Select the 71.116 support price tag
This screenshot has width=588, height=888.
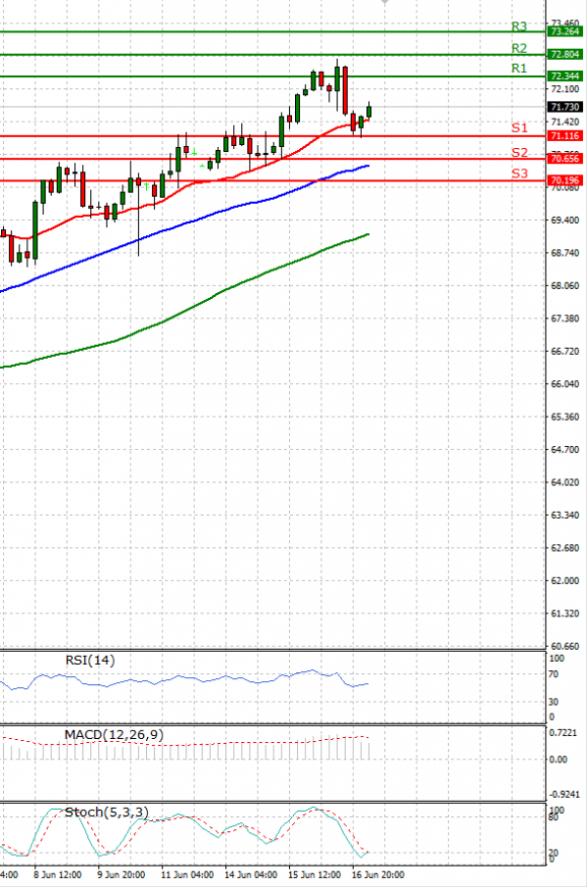(564, 136)
